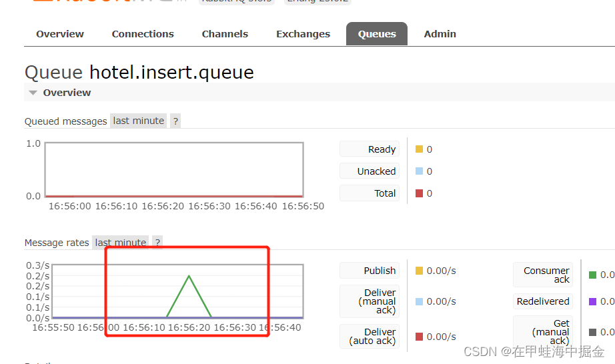Collapse the Overview section triangle
Viewport: 615px width, 364px height.
click(x=33, y=93)
